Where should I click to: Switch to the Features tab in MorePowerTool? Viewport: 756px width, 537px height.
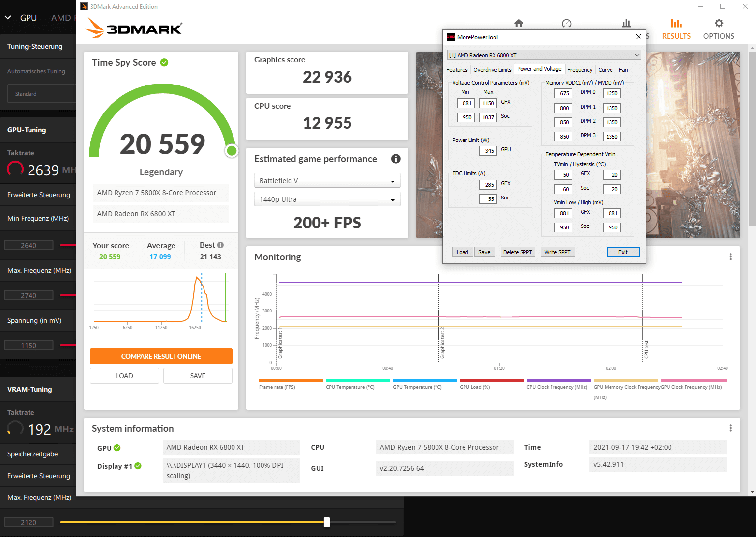(x=457, y=70)
